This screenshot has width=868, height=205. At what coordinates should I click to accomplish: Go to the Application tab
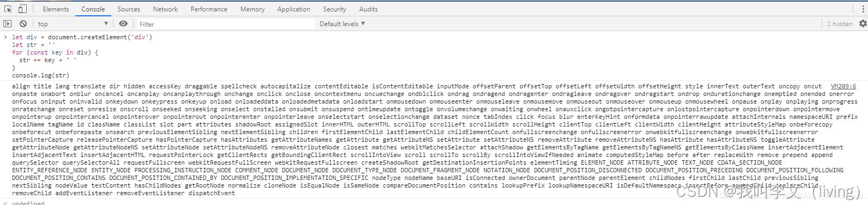pyautogui.click(x=294, y=9)
